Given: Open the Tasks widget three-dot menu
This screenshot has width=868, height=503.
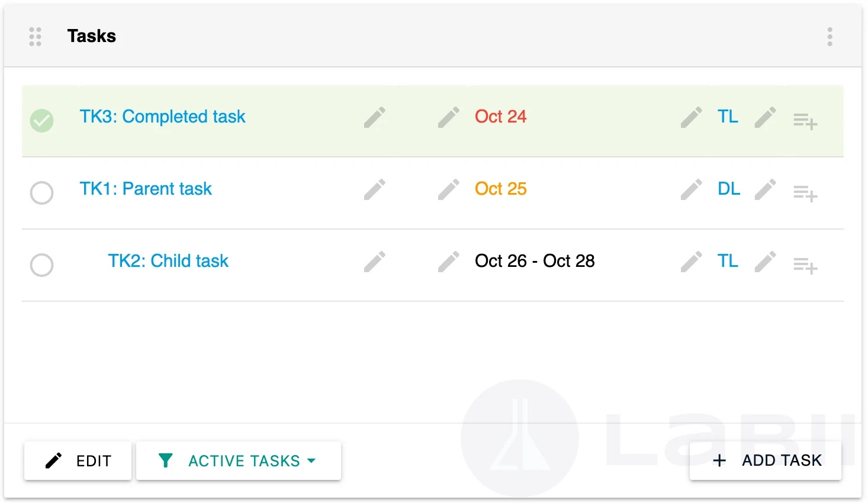Looking at the screenshot, I should (x=830, y=37).
